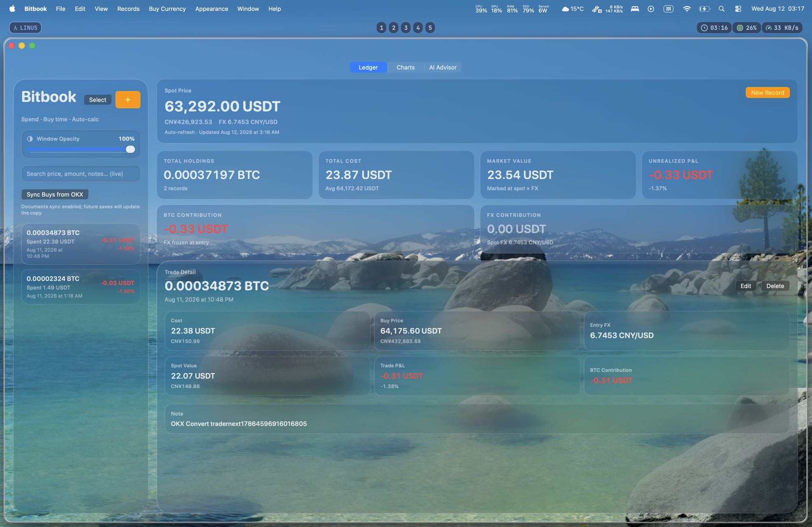812x527 pixels.
Task: Switch to workspace 5 indicator
Action: [430, 28]
